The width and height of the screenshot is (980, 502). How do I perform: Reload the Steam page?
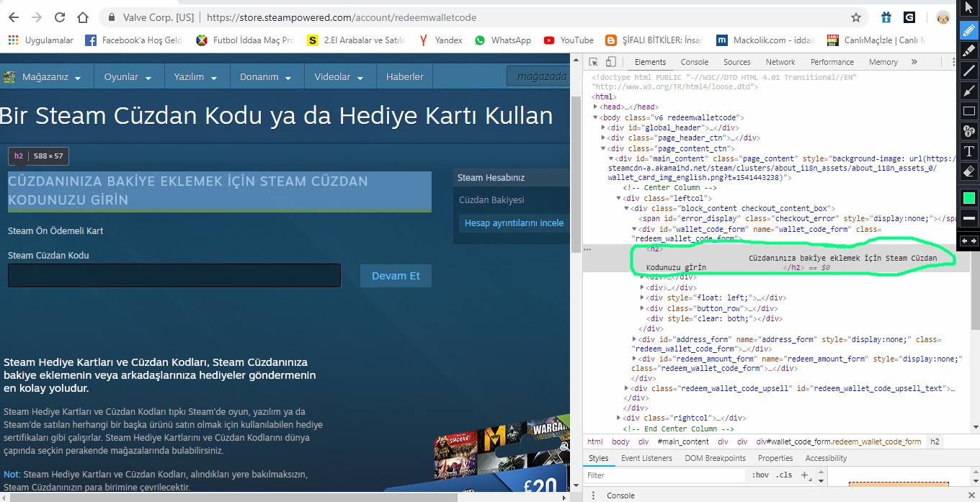(60, 17)
